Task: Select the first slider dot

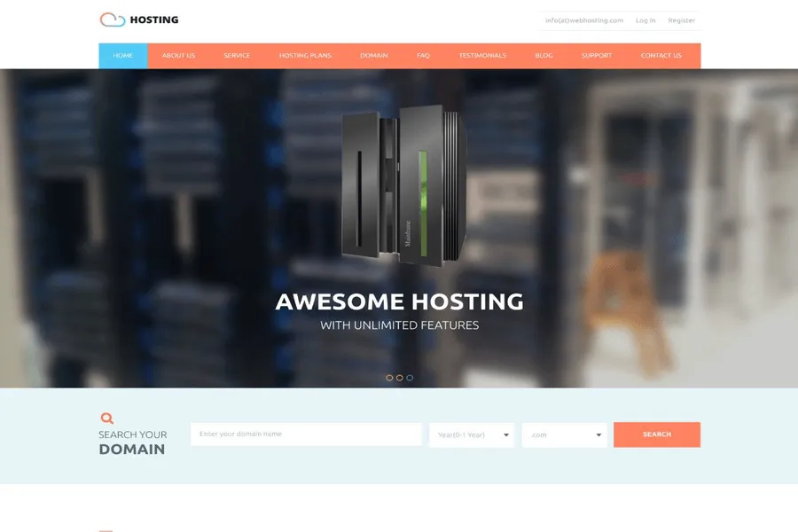Action: 389,378
